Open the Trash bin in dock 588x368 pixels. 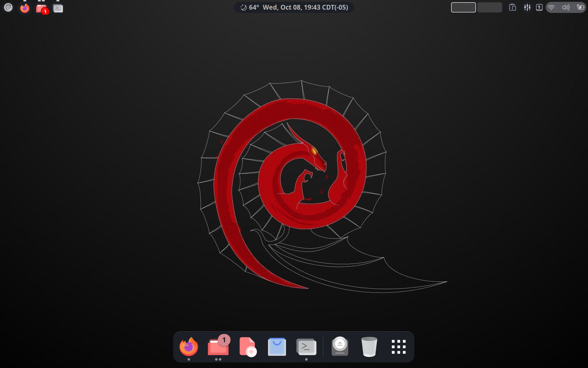(x=369, y=347)
